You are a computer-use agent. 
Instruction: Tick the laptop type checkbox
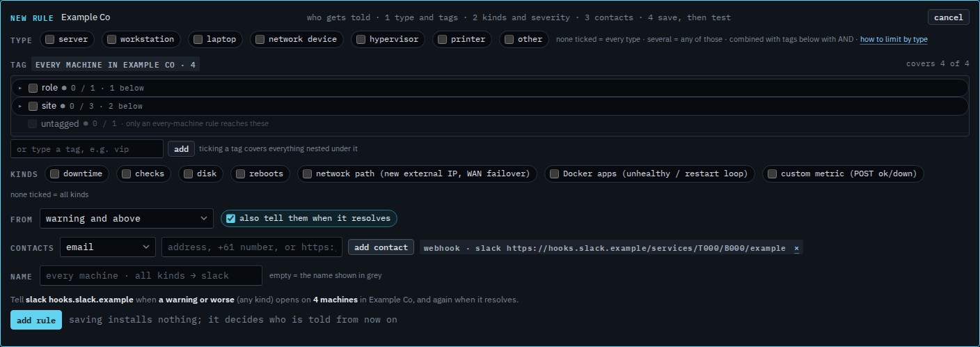tap(198, 40)
